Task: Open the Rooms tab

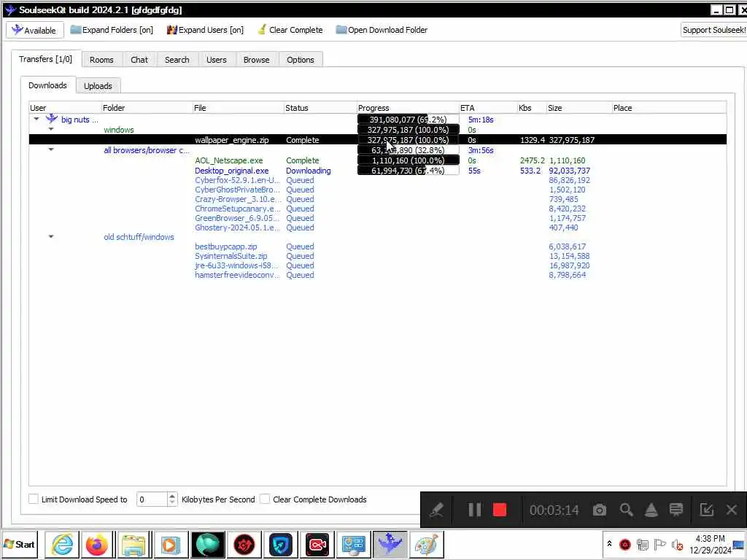Action: tap(101, 60)
